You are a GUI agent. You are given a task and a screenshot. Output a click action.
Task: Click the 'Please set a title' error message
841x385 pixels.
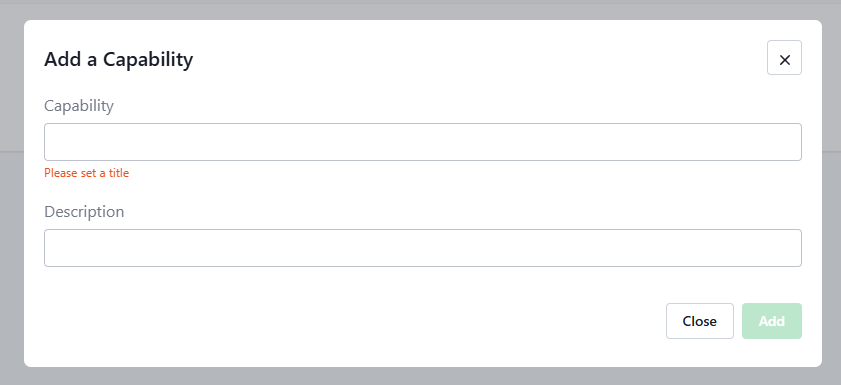coord(86,173)
